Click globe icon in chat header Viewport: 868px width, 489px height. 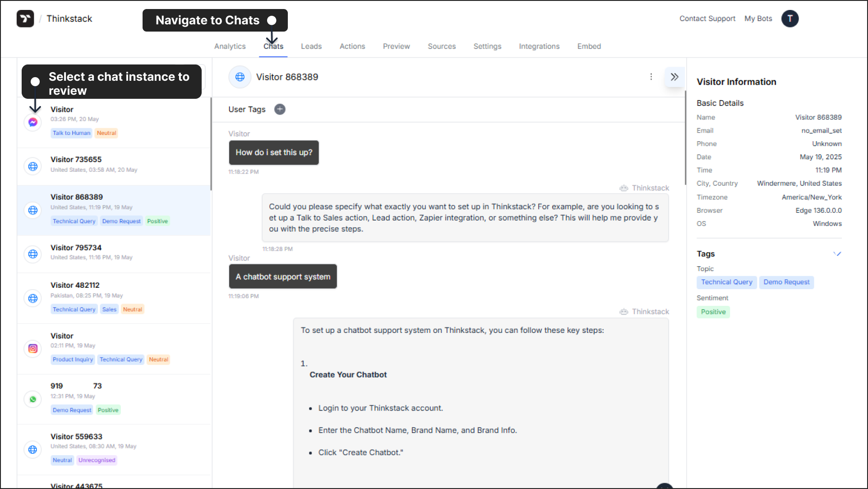240,77
